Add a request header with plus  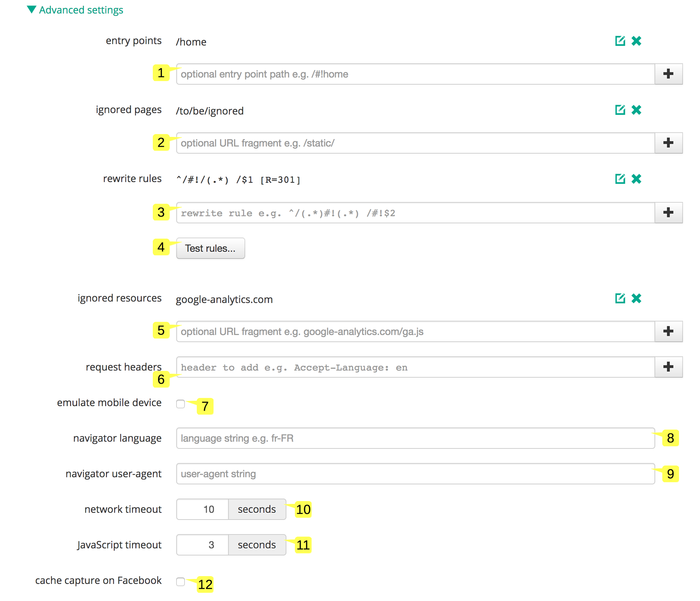coord(668,367)
